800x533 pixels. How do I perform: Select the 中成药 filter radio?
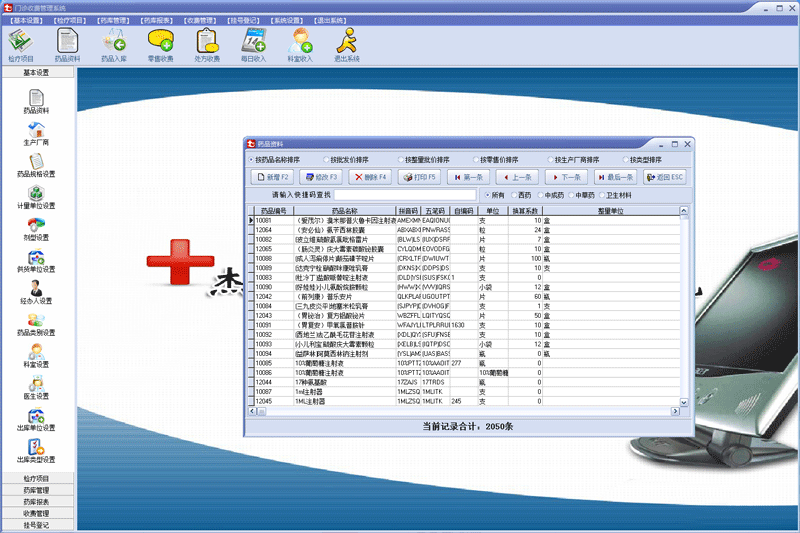pos(551,195)
